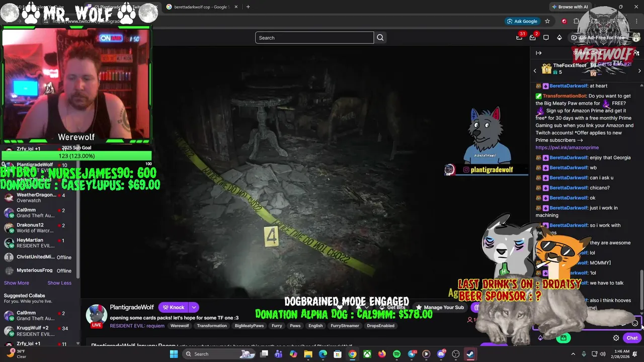Viewport: 644px width, 362px height.
Task: Open KruggWulf suggested collab channel
Action: [38, 331]
